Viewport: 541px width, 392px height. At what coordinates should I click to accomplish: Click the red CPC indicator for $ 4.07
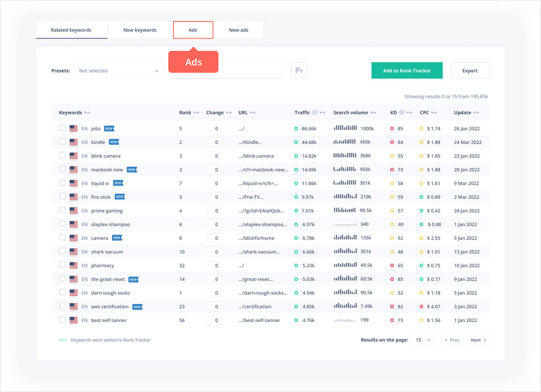(421, 306)
